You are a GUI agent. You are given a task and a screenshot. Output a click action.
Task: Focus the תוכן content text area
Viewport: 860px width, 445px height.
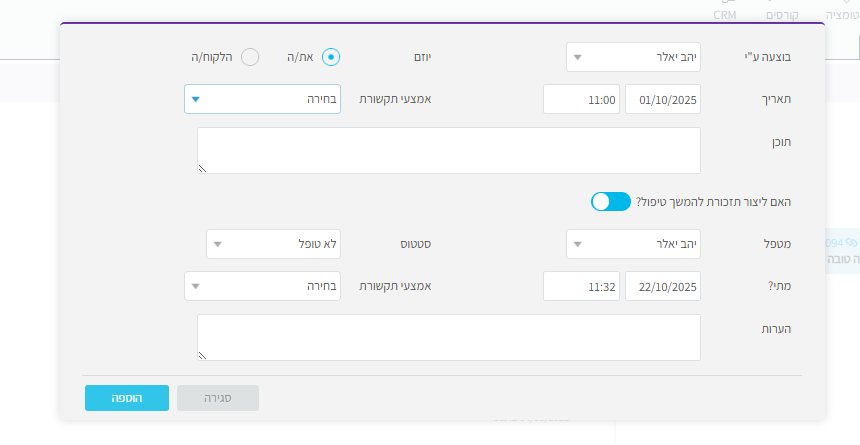(x=448, y=150)
